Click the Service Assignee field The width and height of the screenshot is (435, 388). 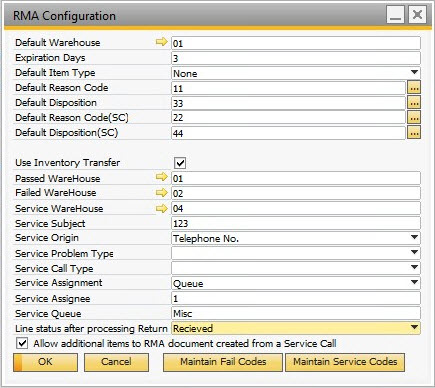click(x=296, y=298)
